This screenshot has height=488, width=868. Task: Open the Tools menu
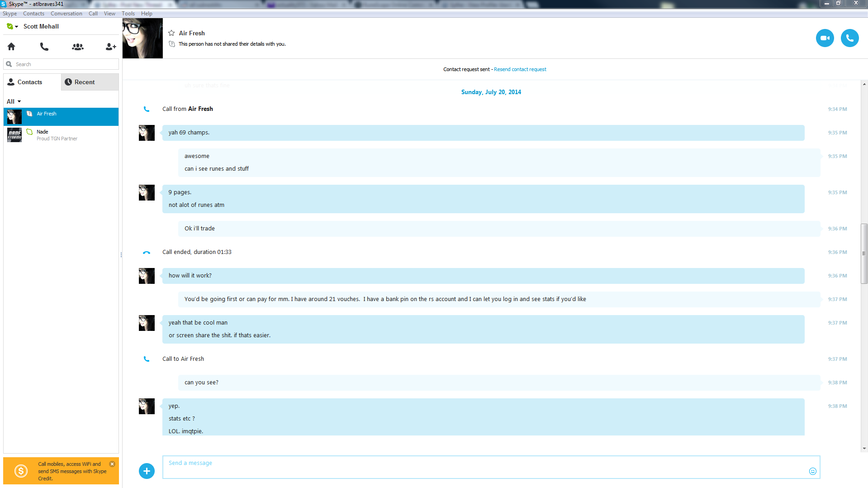pos(128,14)
